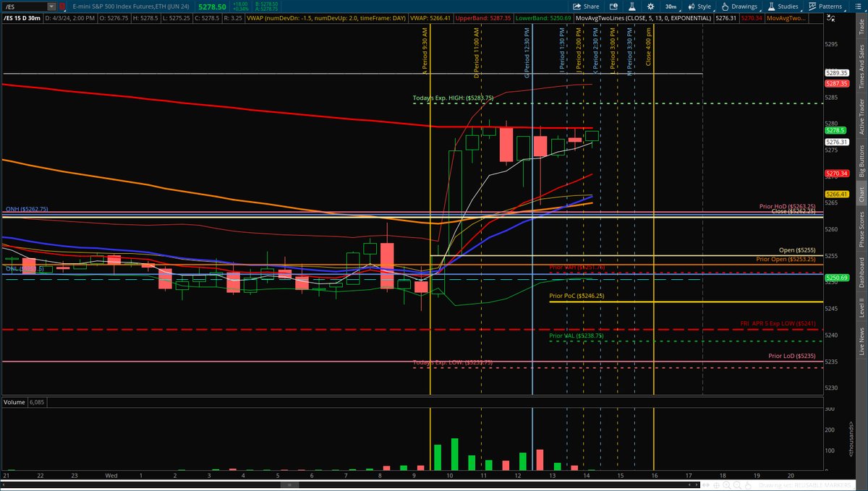The width and height of the screenshot is (868, 491).
Task: Open the 30m timeframe selector
Action: point(671,6)
